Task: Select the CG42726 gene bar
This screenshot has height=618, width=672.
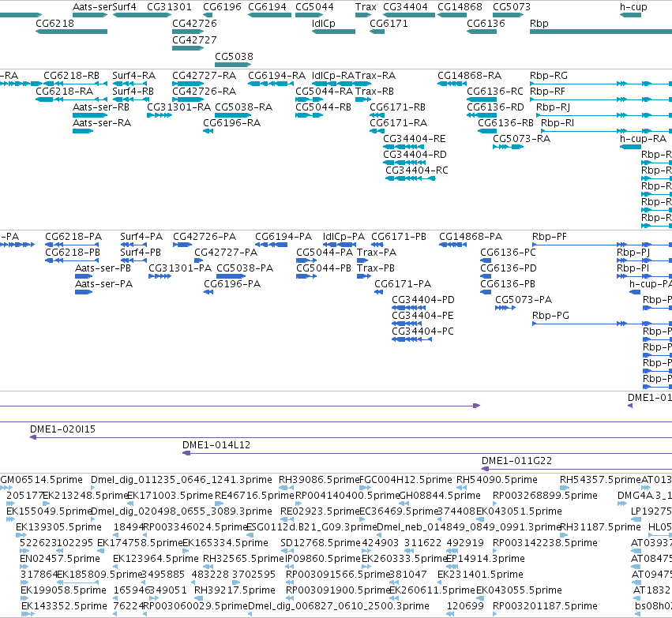Action: tap(188, 32)
